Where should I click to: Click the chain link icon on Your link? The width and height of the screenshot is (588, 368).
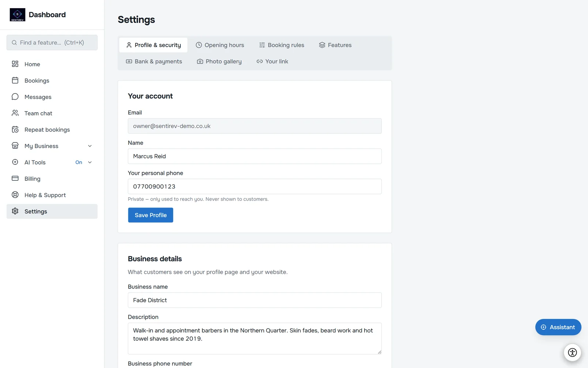click(x=259, y=61)
